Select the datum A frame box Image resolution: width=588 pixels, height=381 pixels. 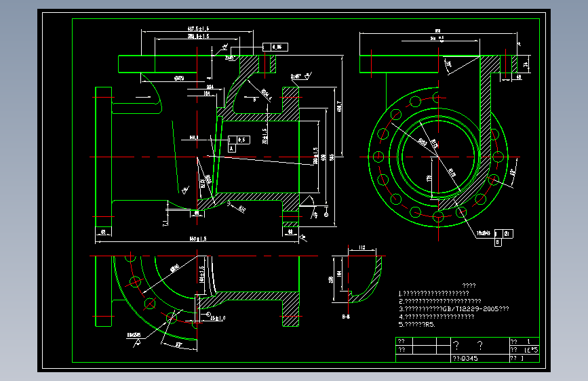(232, 148)
